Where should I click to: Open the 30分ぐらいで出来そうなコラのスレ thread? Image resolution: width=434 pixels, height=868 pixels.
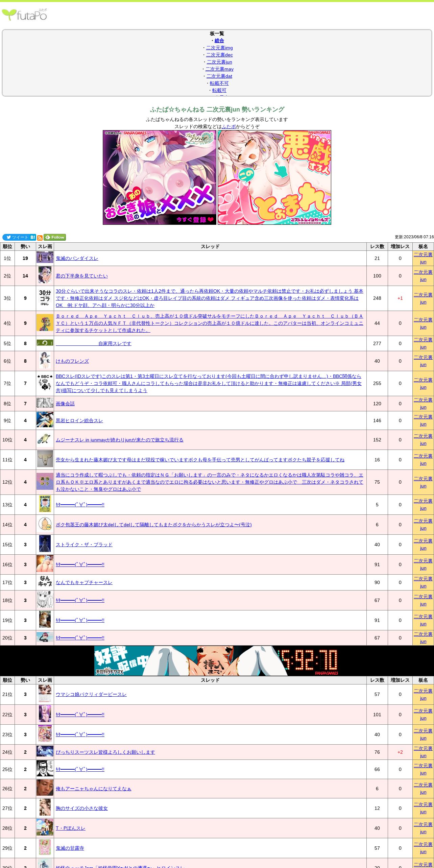pos(210,298)
